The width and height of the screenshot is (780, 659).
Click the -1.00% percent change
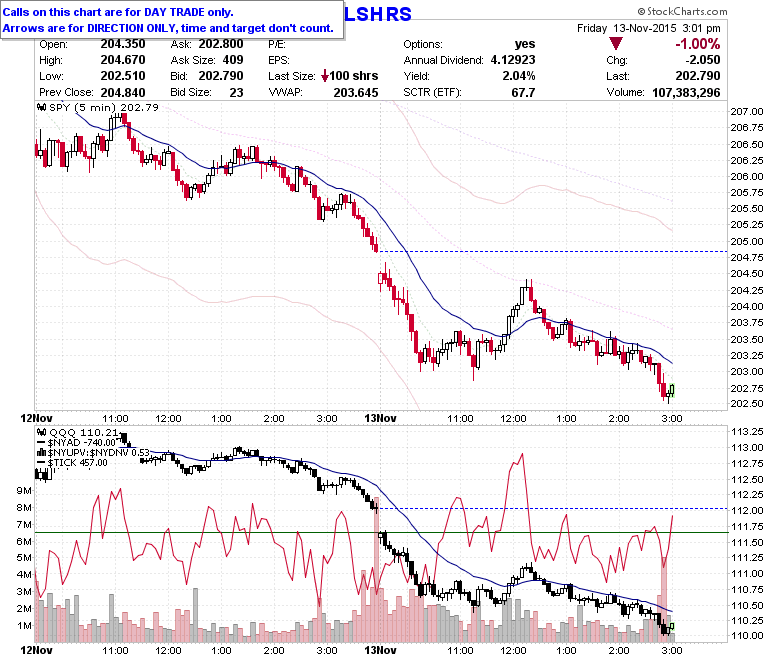click(697, 44)
